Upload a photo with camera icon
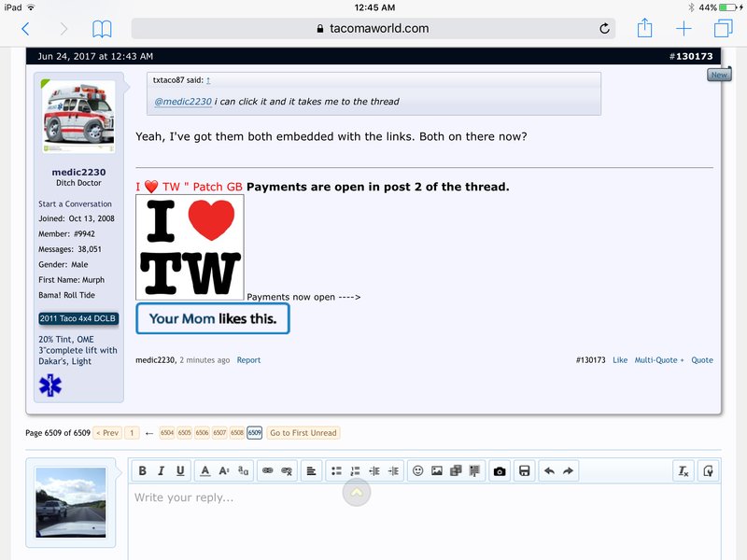Viewport: 747px width, 560px height. [x=500, y=471]
